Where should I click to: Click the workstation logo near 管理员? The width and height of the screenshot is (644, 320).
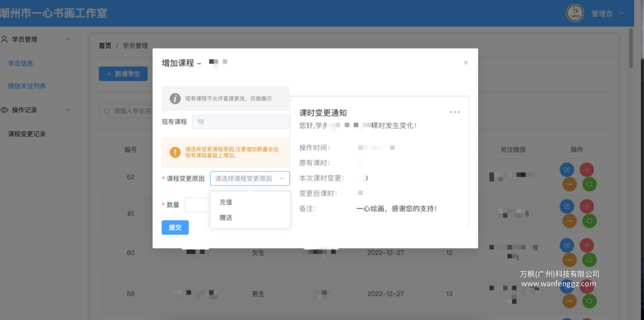(574, 13)
